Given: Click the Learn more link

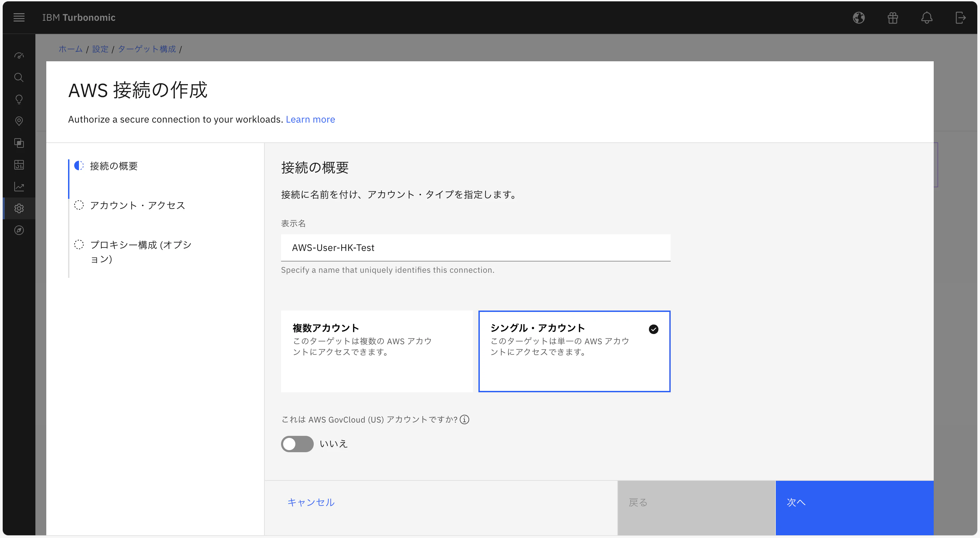Looking at the screenshot, I should tap(310, 119).
